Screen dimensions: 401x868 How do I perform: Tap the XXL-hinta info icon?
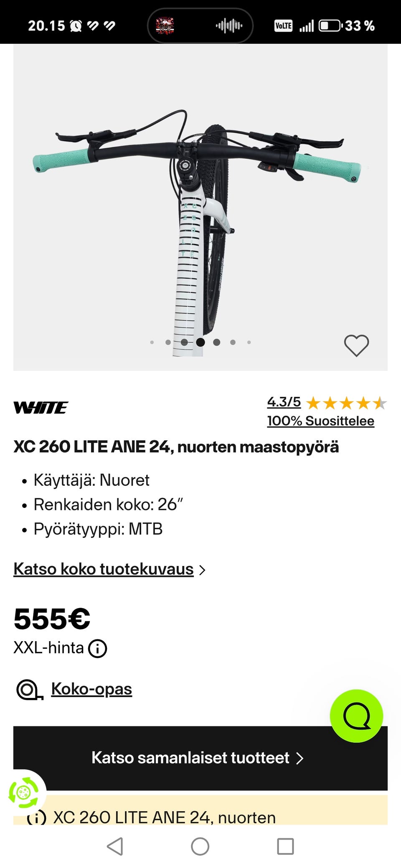pyautogui.click(x=98, y=649)
